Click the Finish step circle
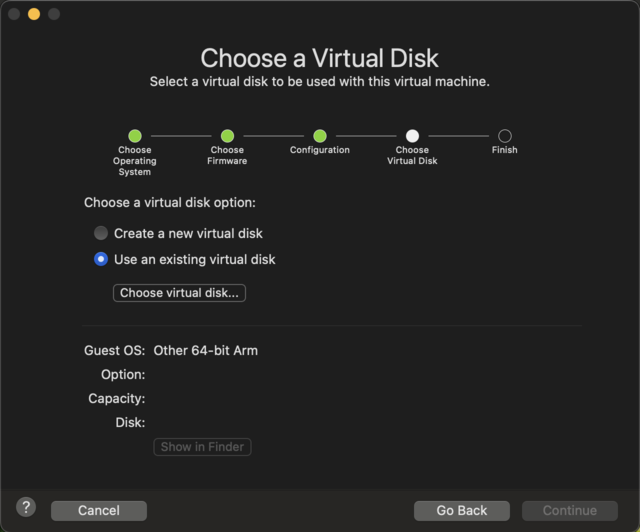This screenshot has width=640, height=532. coord(505,136)
